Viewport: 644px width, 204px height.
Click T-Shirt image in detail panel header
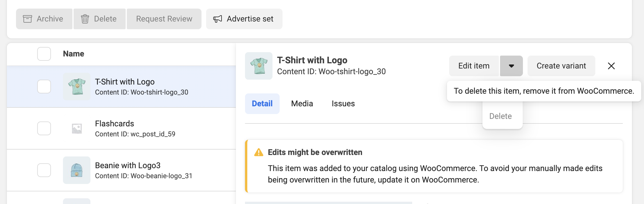coord(259,66)
